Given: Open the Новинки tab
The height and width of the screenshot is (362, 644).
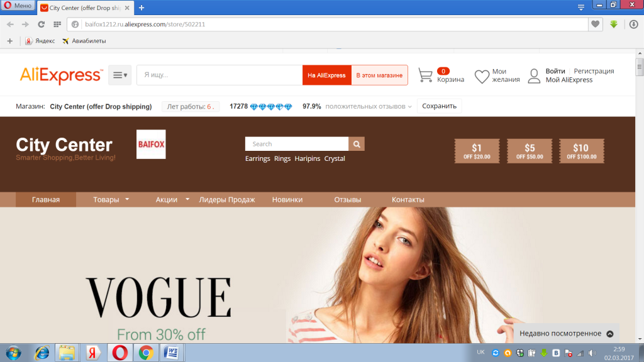Looking at the screenshot, I should 287,199.
